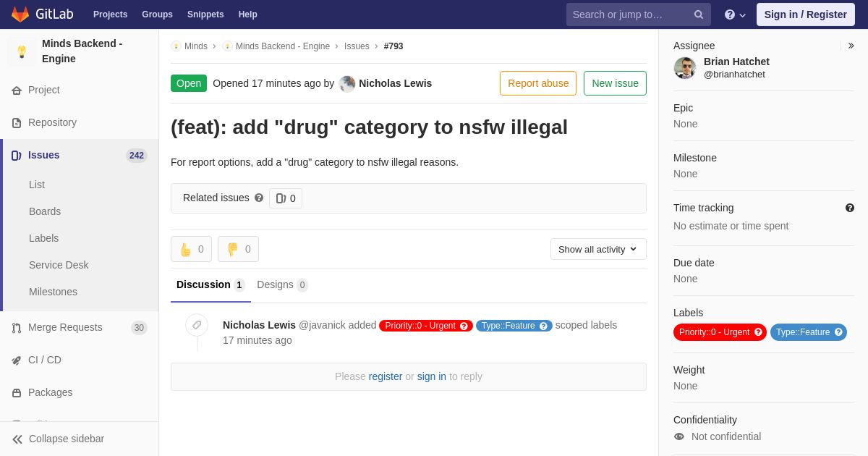Click Type::Feature label in the activity note
The image size is (868, 456).
tap(509, 326)
